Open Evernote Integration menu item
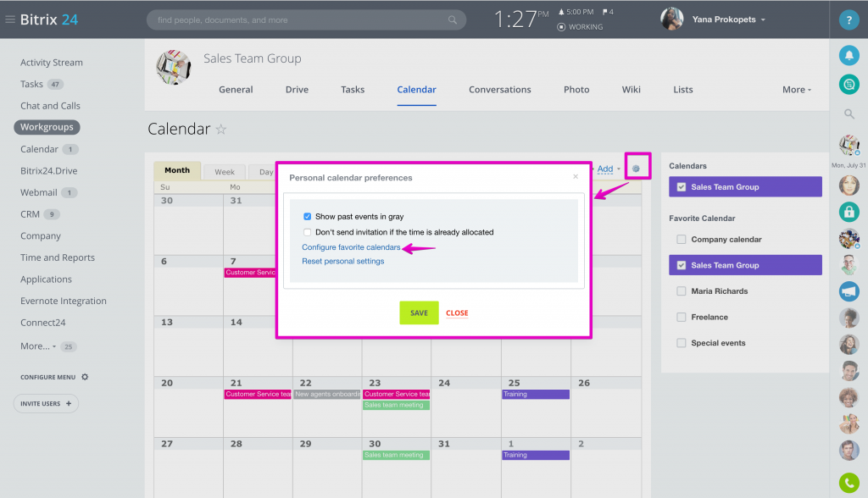This screenshot has width=868, height=498. pyautogui.click(x=64, y=301)
